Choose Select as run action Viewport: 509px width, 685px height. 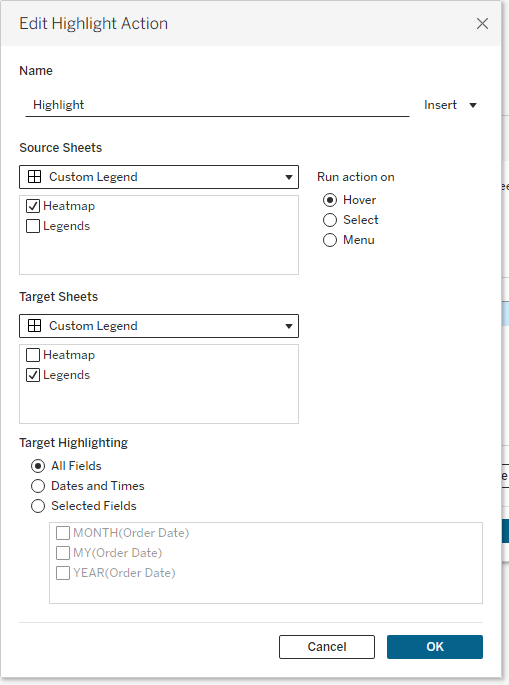click(330, 220)
